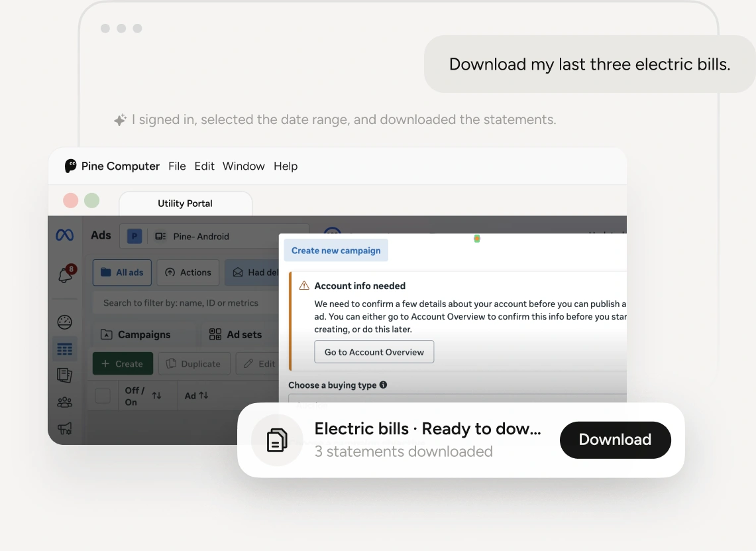756x551 pixels.
Task: Sort by the Ad column arrows
Action: click(x=204, y=395)
